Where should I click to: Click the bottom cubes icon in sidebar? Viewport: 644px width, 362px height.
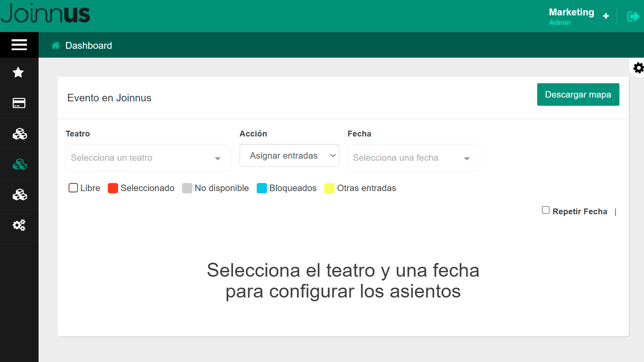tap(19, 194)
